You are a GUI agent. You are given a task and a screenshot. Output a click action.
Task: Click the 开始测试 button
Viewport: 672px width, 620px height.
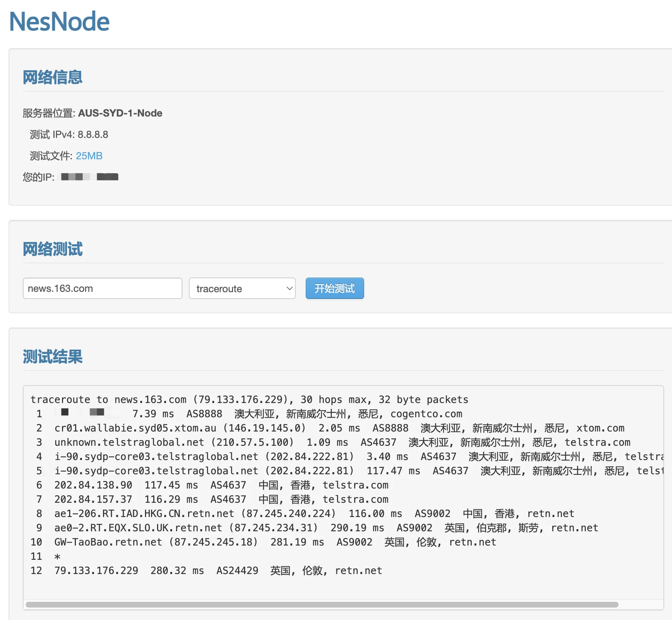click(x=335, y=288)
